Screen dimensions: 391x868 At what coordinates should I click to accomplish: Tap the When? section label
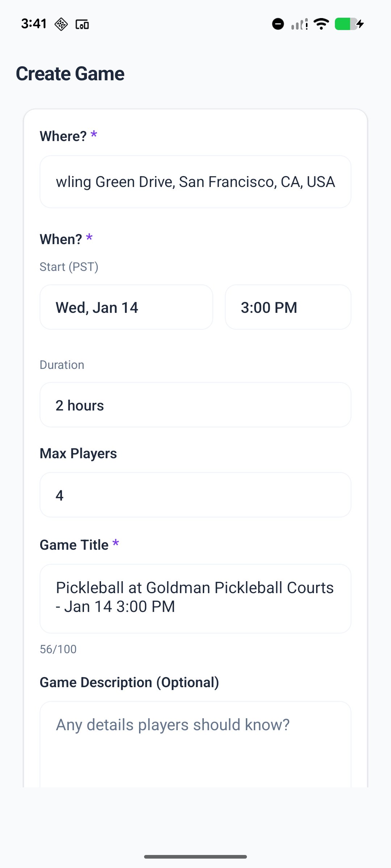pyautogui.click(x=61, y=239)
